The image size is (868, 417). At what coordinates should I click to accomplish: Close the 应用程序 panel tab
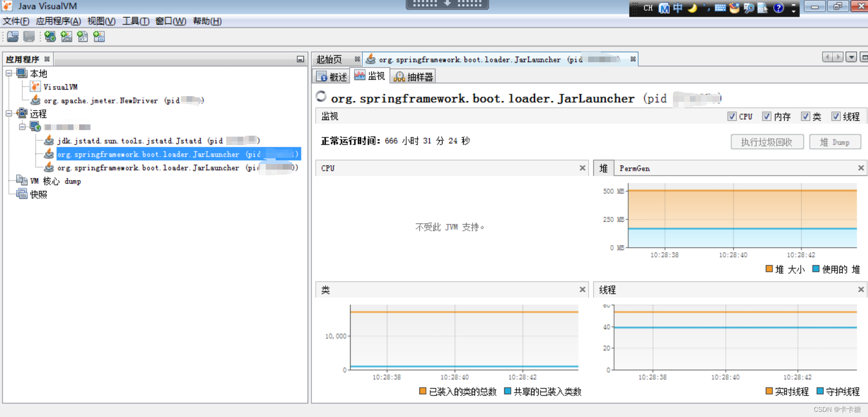47,59
